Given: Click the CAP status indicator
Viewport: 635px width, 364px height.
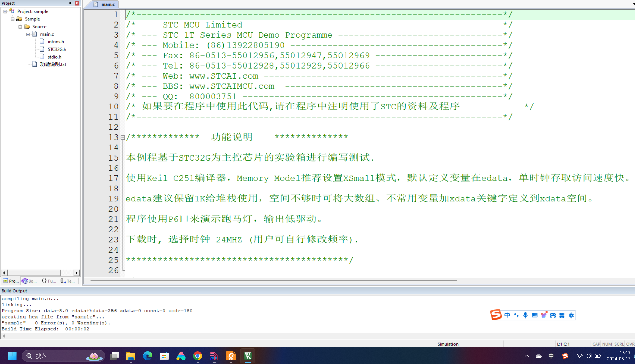Looking at the screenshot, I should [596, 344].
